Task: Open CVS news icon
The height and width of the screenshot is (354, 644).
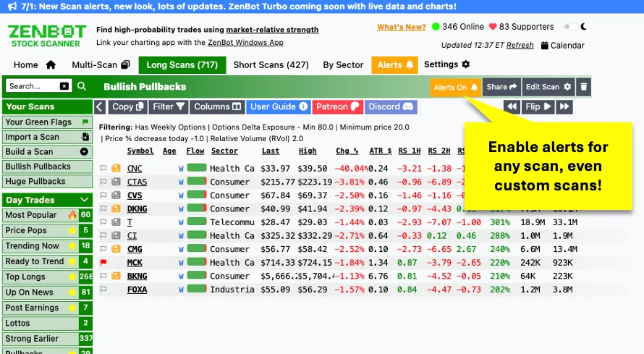Action: click(116, 195)
